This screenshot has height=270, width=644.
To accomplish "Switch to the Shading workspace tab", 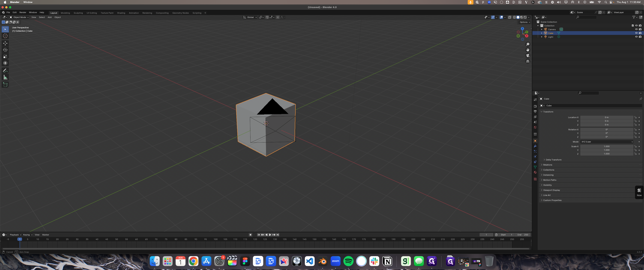I will (x=121, y=13).
